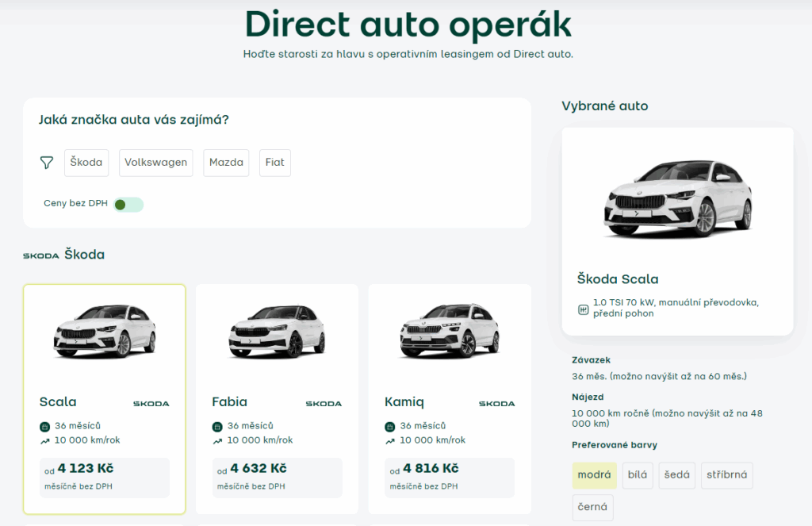Click the Škoda logo on the Kamiq card
812x526 pixels.
point(497,403)
